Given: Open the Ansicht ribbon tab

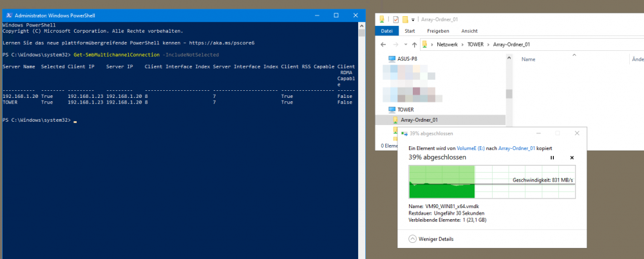Looking at the screenshot, I should (x=469, y=31).
